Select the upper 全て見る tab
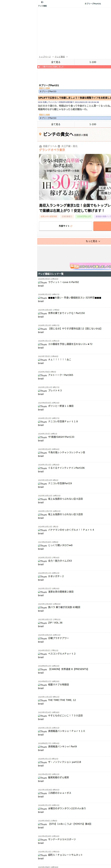This screenshot has width=111, height=868. [x=55, y=62]
